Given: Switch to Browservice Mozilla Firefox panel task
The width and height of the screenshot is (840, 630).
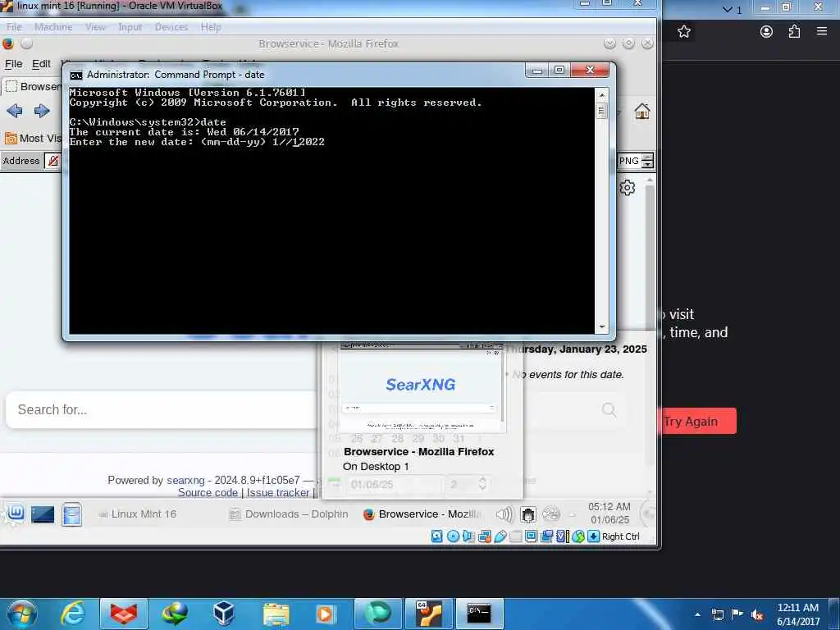Looking at the screenshot, I should coord(422,514).
